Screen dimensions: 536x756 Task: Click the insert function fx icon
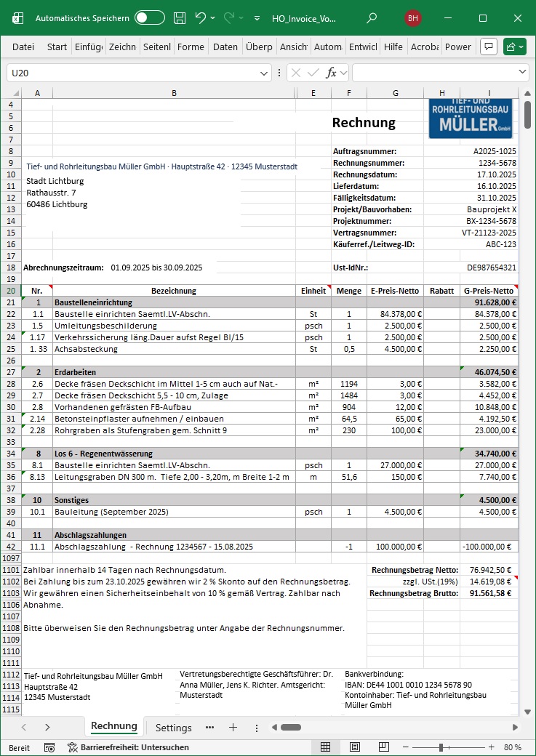click(x=332, y=73)
